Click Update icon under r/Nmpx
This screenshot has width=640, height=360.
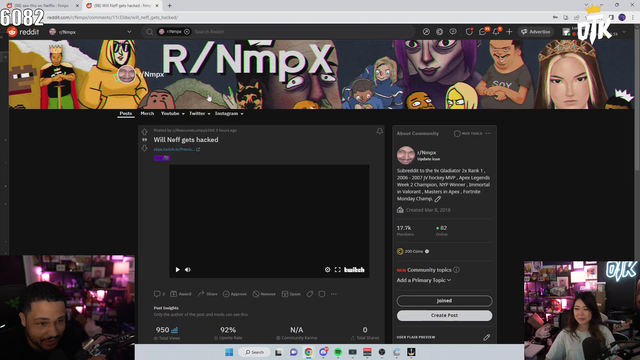coord(429,159)
